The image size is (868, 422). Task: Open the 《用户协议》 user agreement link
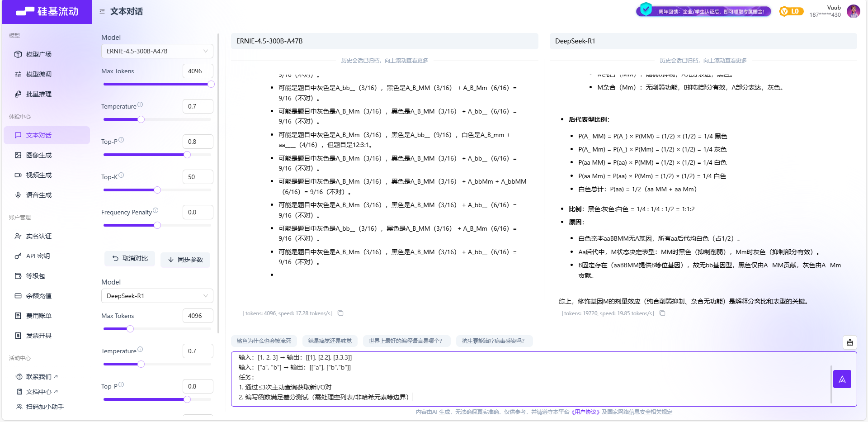tap(586, 412)
